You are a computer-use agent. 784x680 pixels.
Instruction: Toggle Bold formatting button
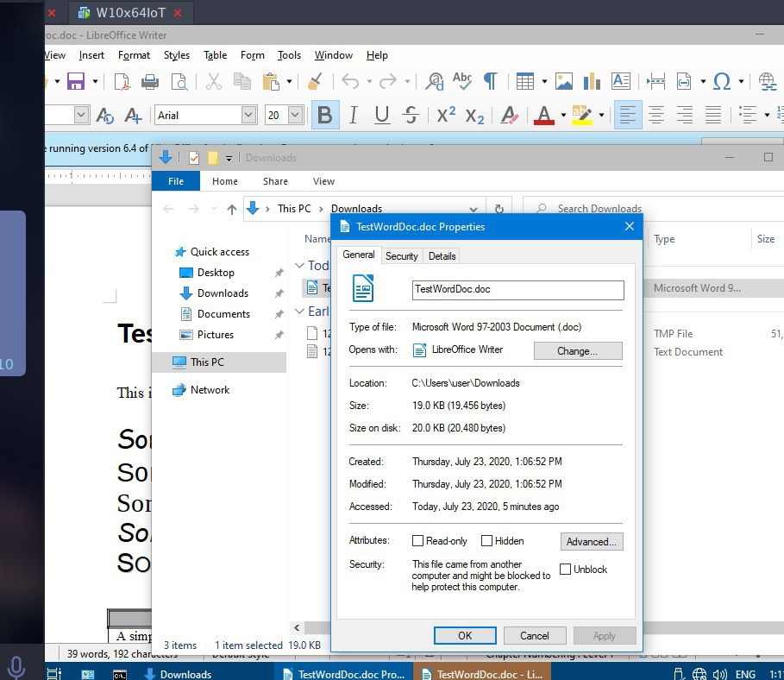(x=325, y=115)
